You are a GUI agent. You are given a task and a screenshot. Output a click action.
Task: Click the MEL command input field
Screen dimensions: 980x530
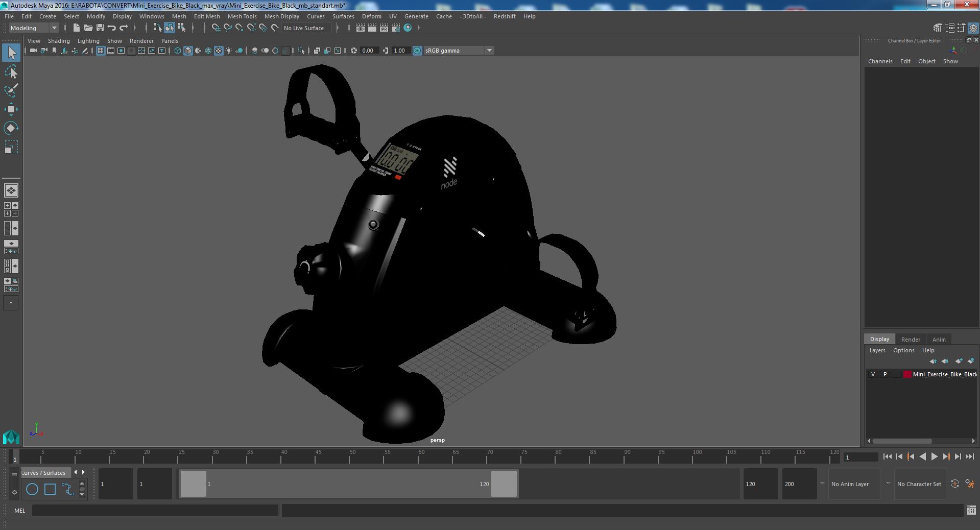tap(155, 510)
